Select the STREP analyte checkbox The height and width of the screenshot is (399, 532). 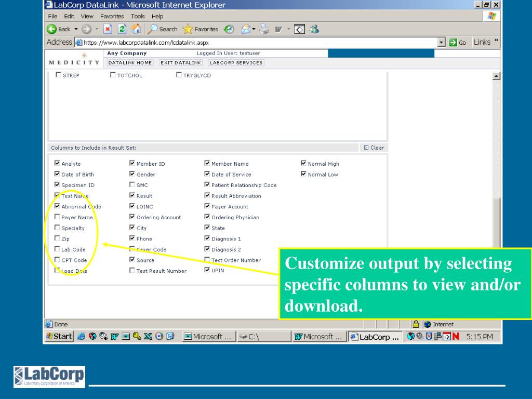coord(58,75)
